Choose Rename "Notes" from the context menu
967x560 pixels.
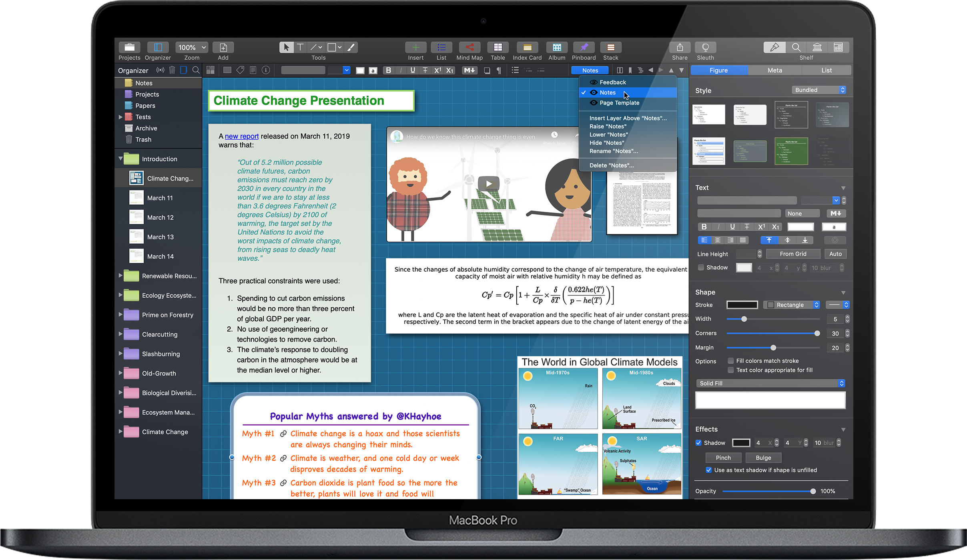click(x=614, y=151)
